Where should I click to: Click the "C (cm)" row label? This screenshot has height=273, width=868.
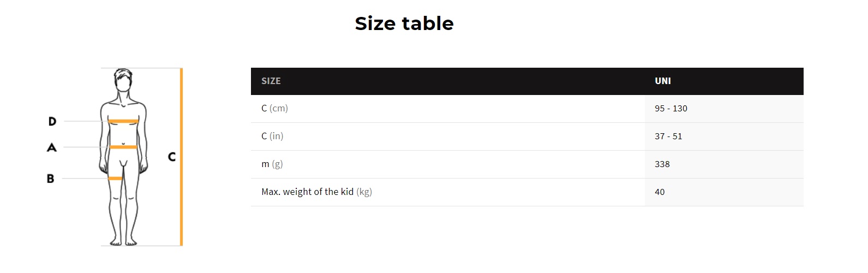pyautogui.click(x=274, y=108)
